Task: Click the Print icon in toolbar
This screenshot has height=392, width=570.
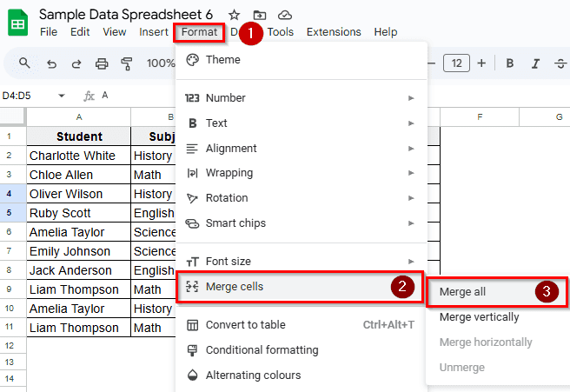Action: pos(102,63)
